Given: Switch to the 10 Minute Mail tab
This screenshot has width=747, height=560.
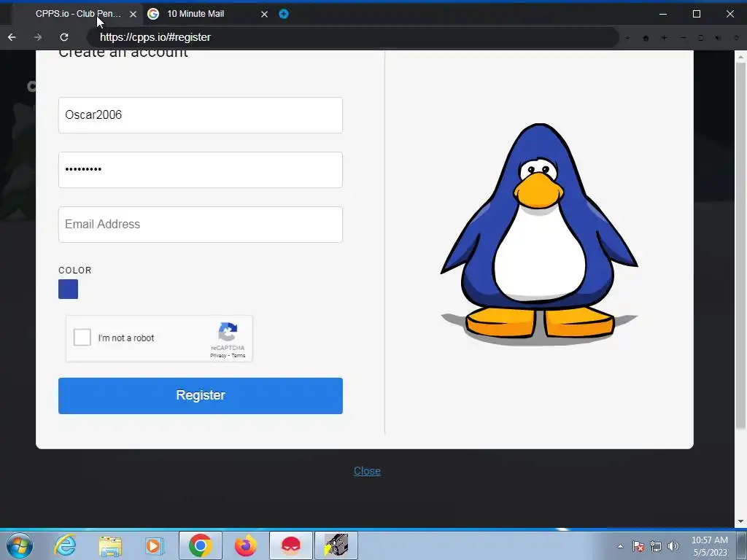Looking at the screenshot, I should point(207,14).
